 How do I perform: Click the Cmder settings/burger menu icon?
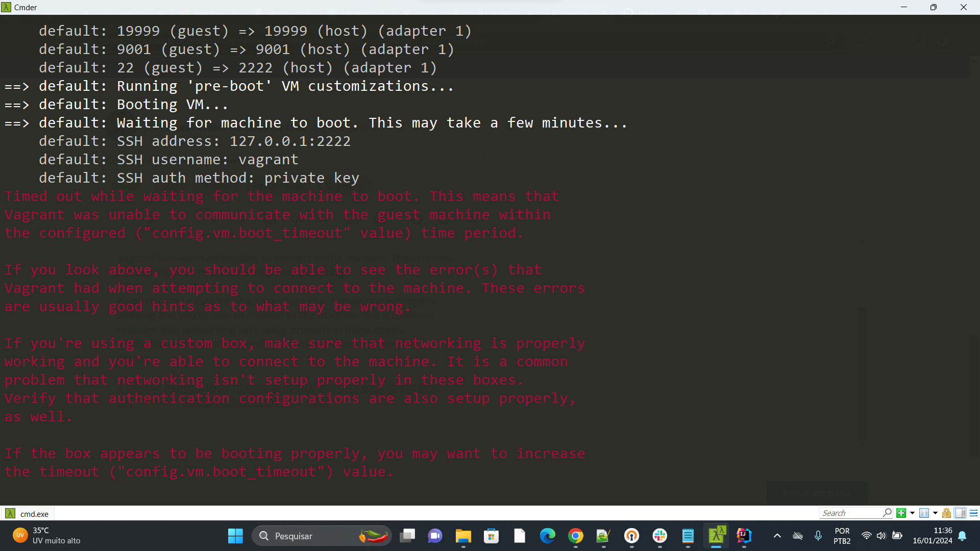[972, 513]
